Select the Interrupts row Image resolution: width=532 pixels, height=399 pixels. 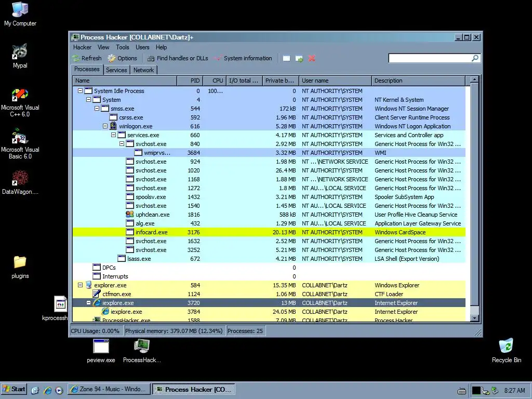pos(269,276)
